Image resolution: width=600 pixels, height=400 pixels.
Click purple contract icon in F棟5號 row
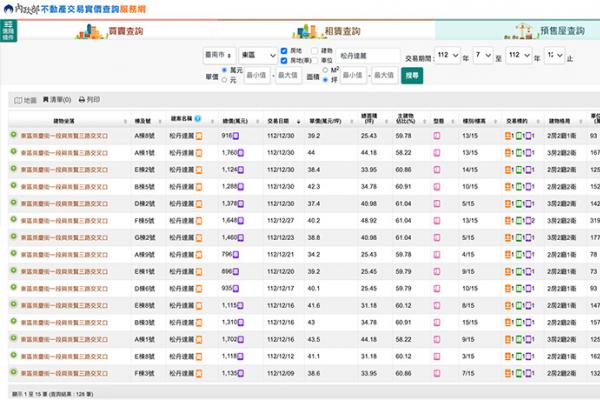(528, 220)
